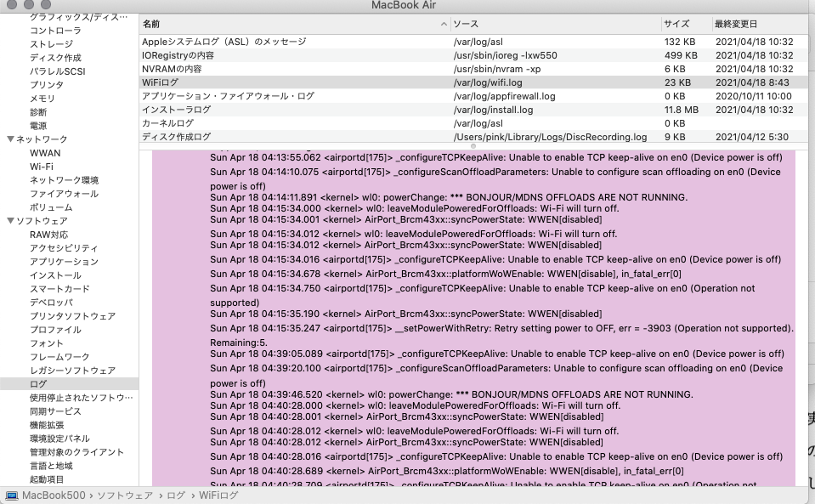Click the sort arrow in 名前 column
This screenshot has height=504, width=815.
pyautogui.click(x=444, y=24)
